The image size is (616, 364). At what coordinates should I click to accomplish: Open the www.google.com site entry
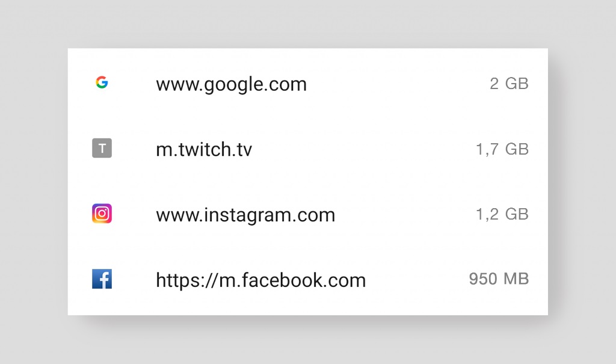tap(231, 84)
